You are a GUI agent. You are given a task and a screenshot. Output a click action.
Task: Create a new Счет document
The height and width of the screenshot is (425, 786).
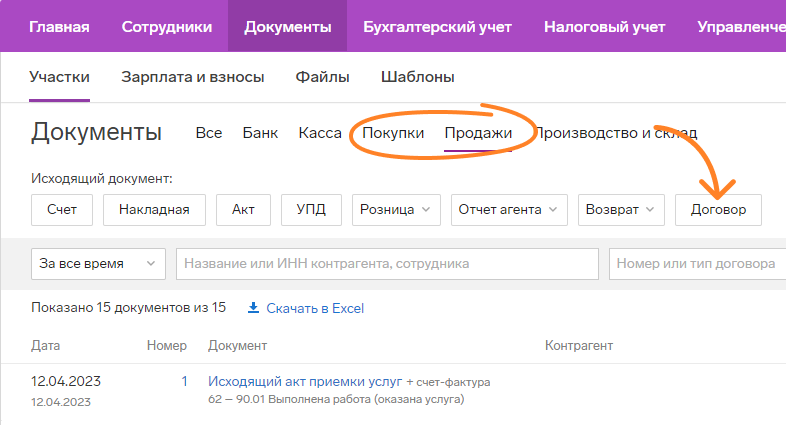click(62, 209)
